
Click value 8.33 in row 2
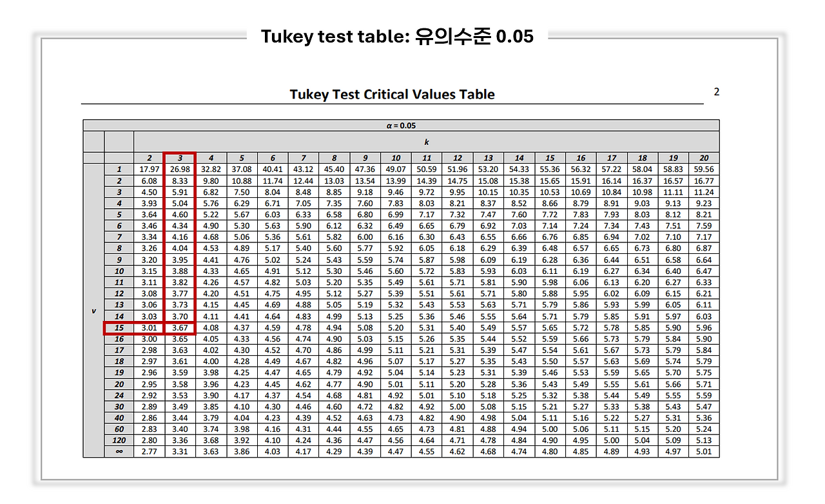point(180,181)
